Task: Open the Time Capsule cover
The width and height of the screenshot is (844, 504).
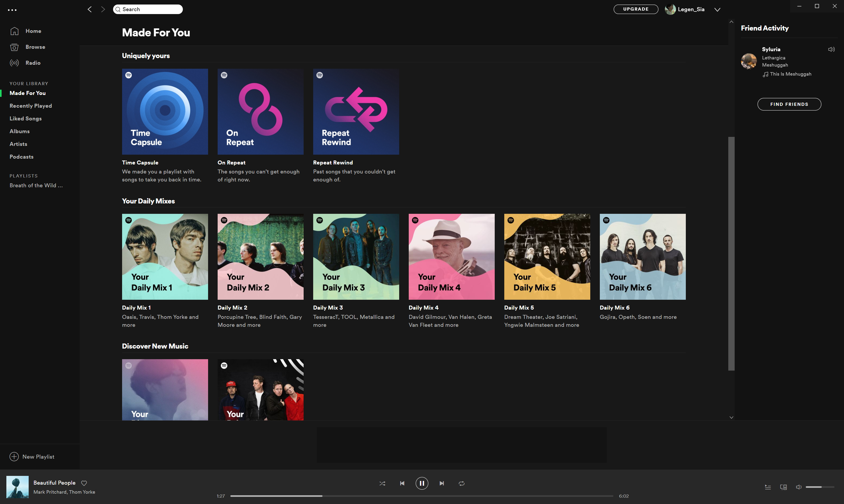Action: (x=165, y=112)
